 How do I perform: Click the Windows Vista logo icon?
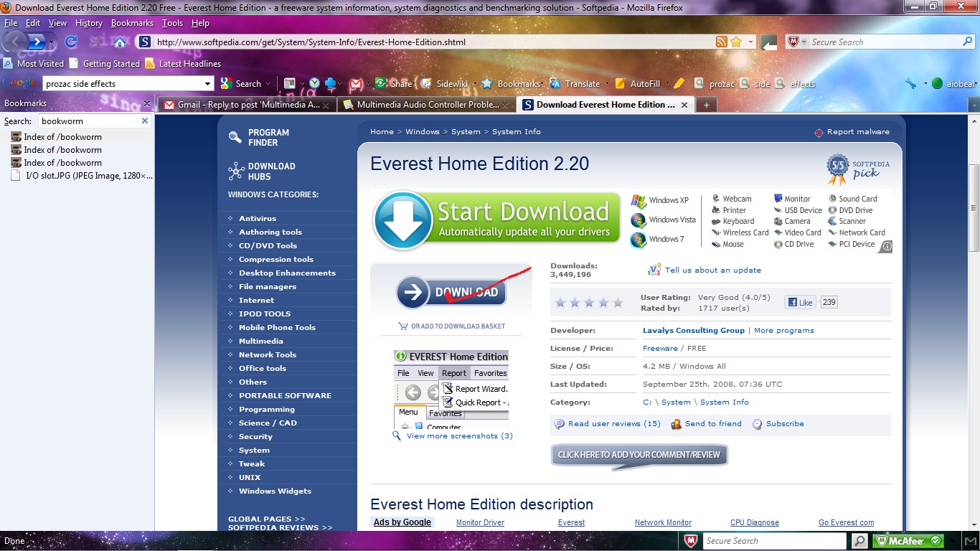pos(638,220)
